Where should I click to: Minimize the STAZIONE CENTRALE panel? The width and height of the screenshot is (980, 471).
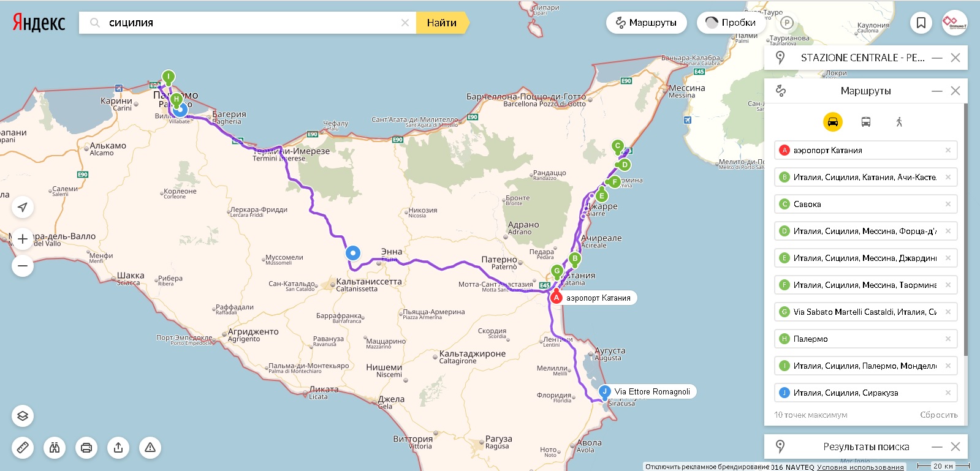(936, 58)
